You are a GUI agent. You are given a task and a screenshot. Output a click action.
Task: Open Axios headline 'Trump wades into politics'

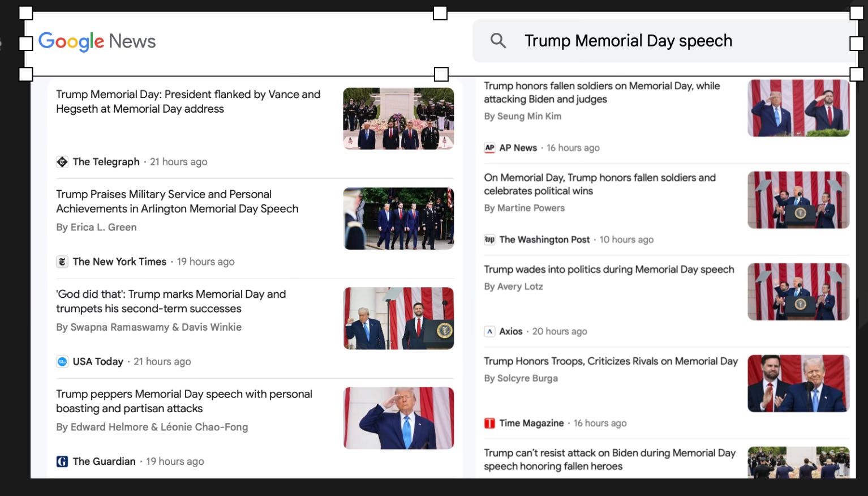click(609, 270)
